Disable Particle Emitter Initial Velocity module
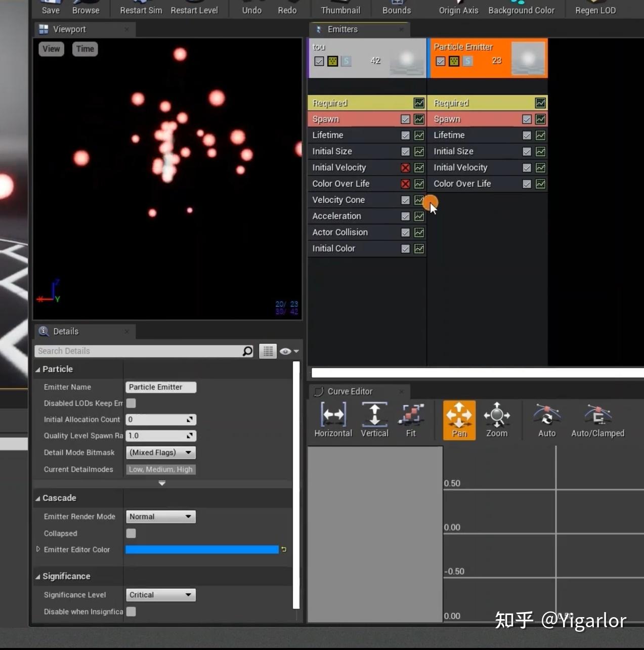The width and height of the screenshot is (644, 650). 527,168
